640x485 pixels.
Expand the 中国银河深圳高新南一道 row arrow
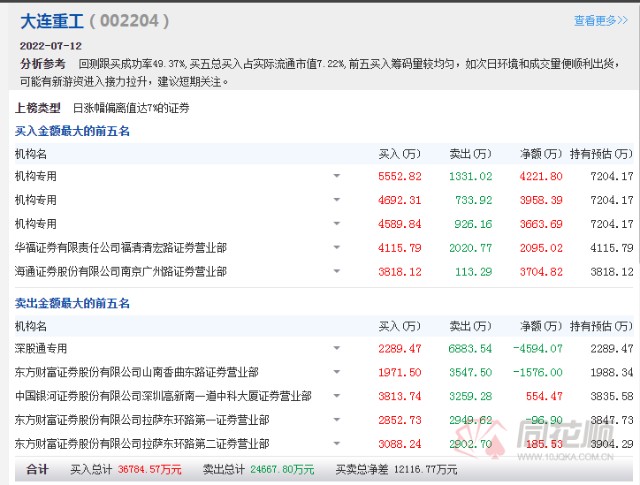tap(337, 396)
